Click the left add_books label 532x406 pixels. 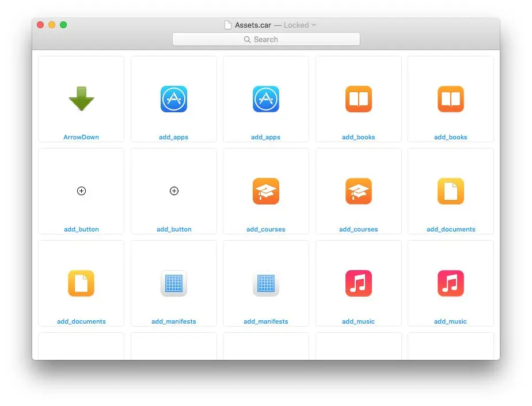(358, 137)
